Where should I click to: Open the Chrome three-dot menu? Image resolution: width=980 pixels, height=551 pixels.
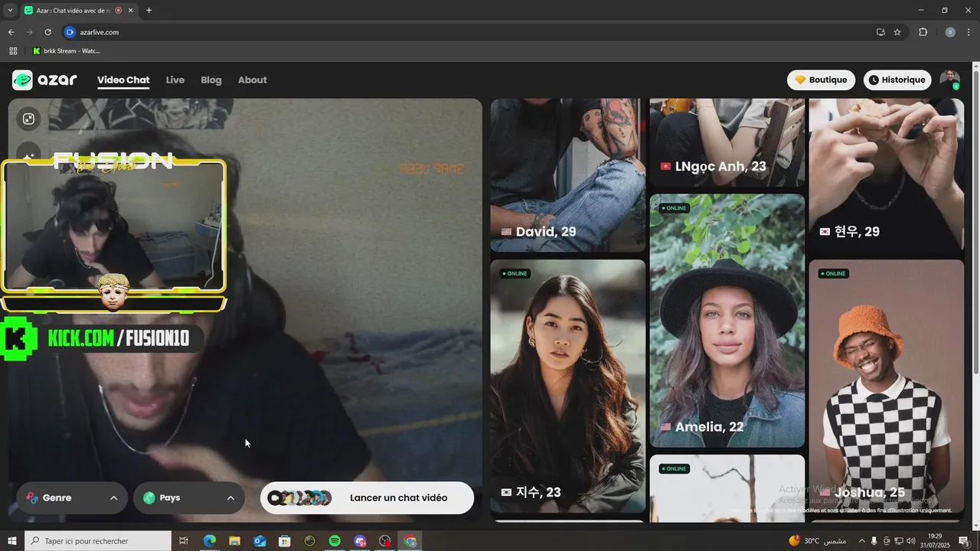point(969,32)
